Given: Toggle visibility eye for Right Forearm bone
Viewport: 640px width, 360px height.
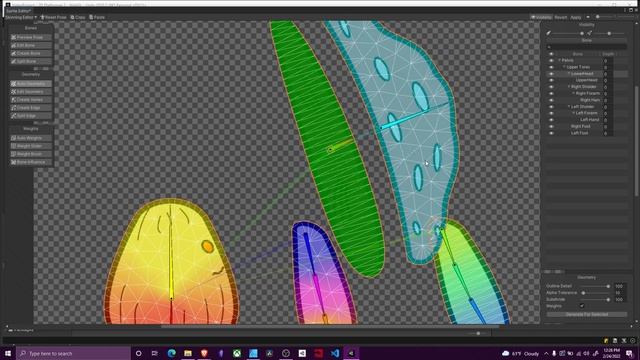Looking at the screenshot, I should pyautogui.click(x=551, y=93).
